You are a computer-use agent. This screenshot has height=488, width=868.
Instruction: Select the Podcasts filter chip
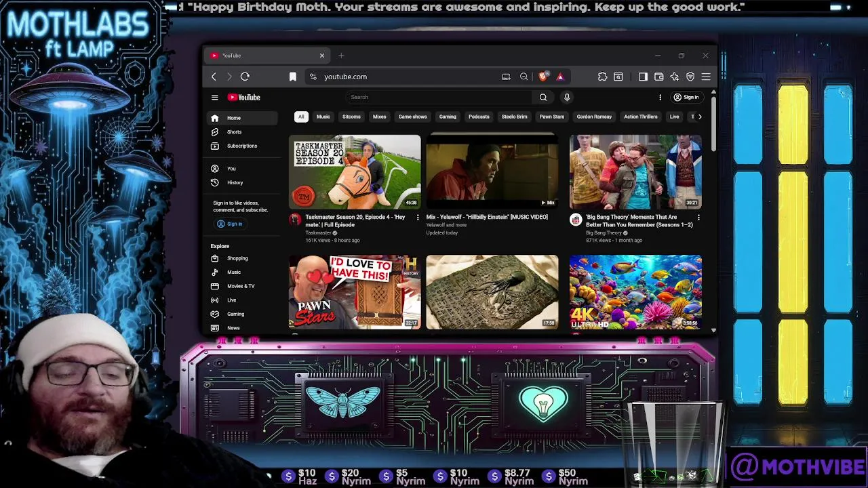(479, 117)
